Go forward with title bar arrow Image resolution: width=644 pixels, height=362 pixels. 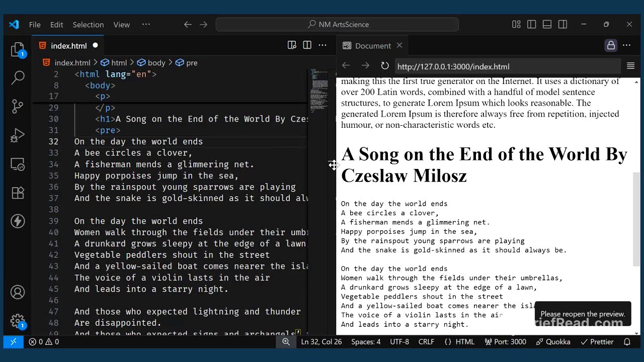(x=203, y=24)
